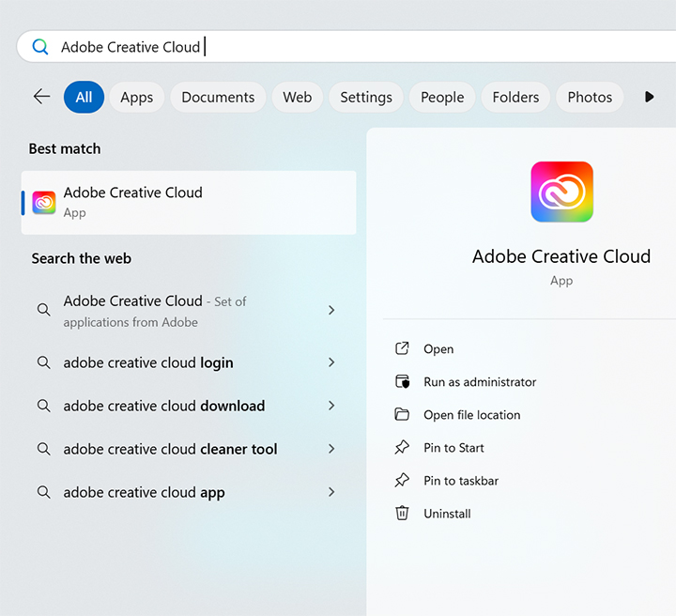Search the web for adobe creative cloud app

tap(144, 492)
